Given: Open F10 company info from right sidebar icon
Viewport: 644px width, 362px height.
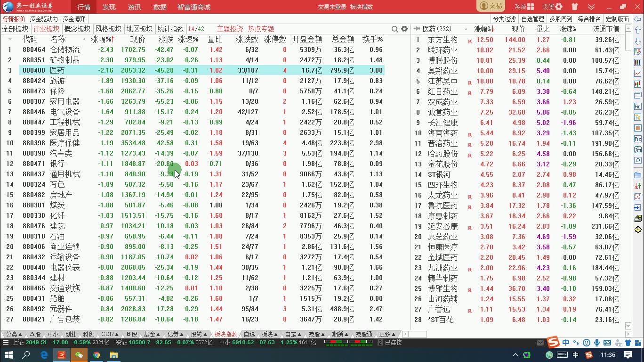Looking at the screenshot, I should point(637,106).
